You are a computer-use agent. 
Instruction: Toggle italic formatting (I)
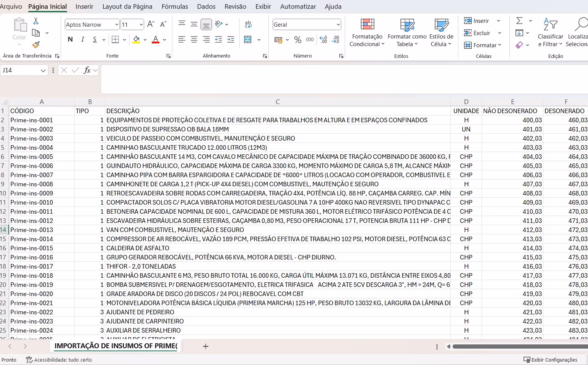point(82,39)
